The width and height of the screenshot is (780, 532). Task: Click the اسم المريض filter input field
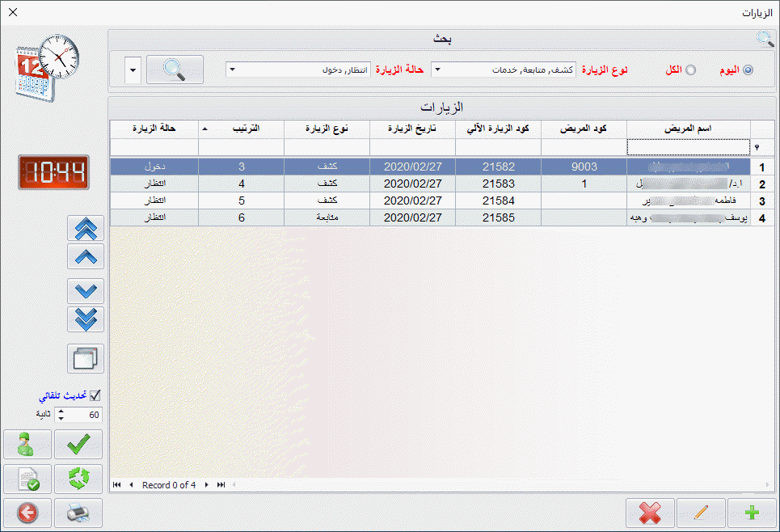[688, 147]
